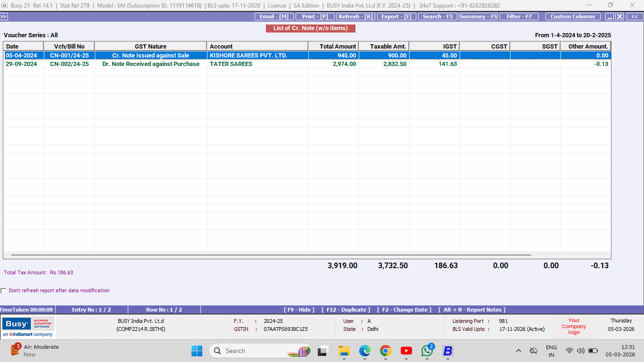Expand the left sidebar using the >> arrows
The height and width of the screenshot is (362, 644).
tap(4, 16)
